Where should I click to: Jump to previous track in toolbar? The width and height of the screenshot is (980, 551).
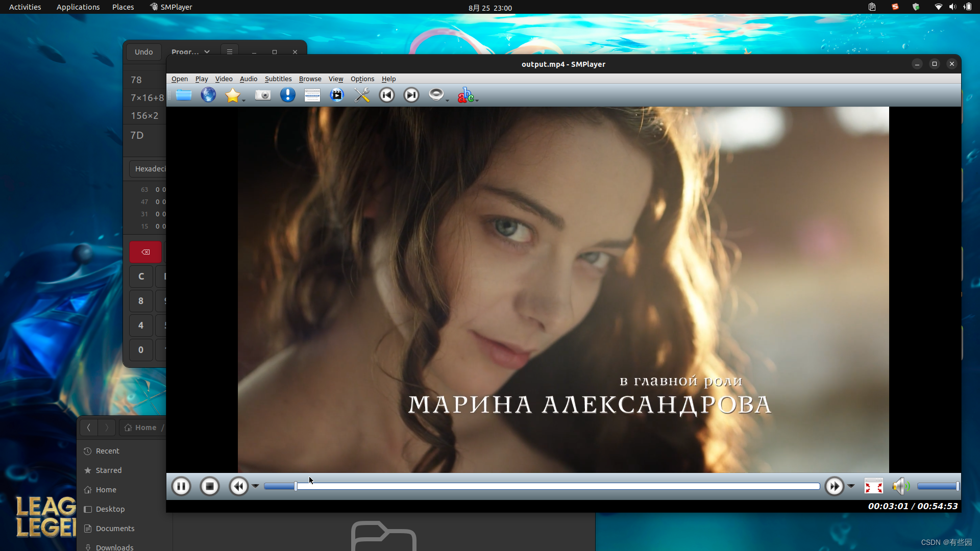pos(387,95)
